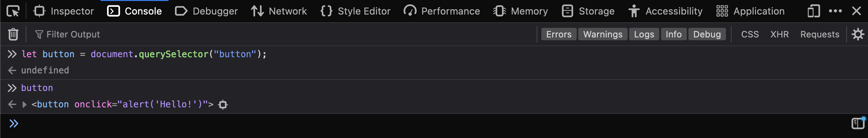Enable the XHR filter button
868x138 pixels.
(x=779, y=34)
